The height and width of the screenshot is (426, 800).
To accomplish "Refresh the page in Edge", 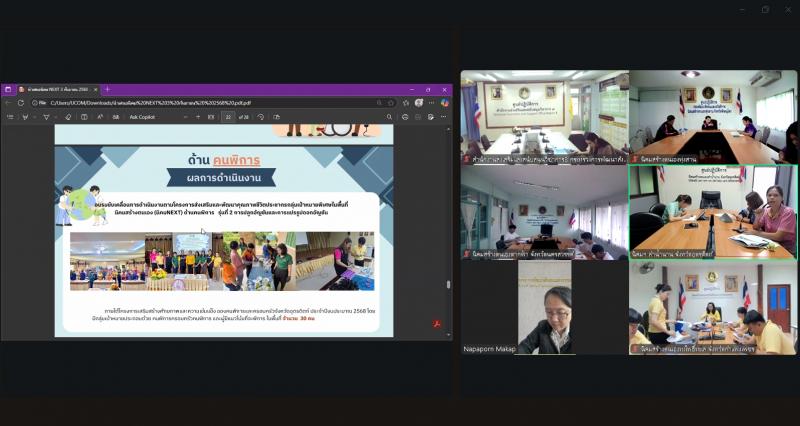I will [21, 103].
